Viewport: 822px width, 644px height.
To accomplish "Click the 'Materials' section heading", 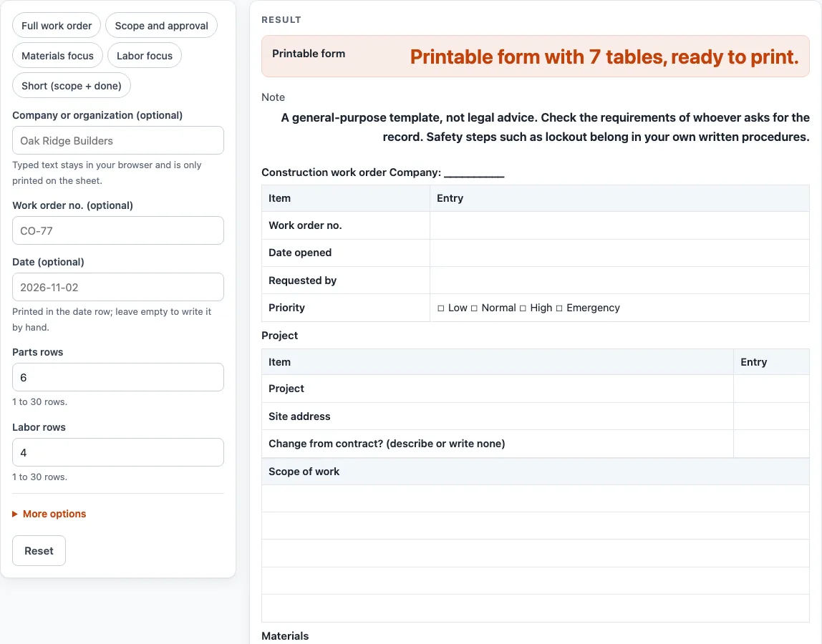I will click(285, 636).
